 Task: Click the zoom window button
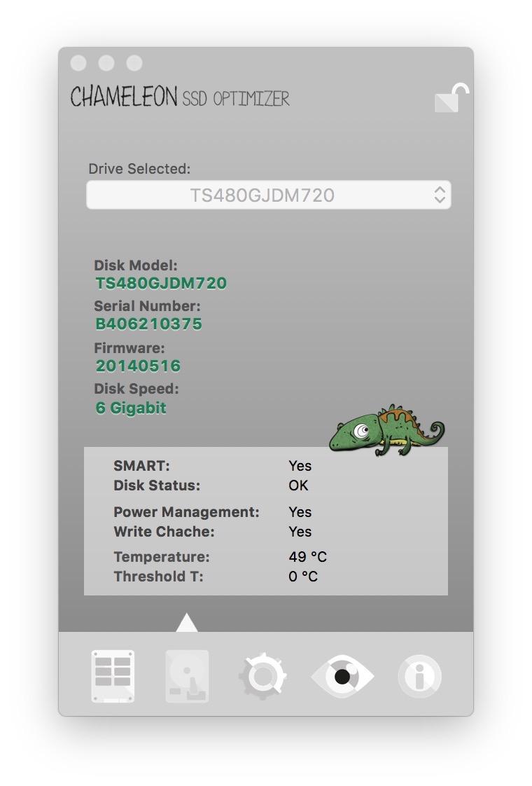[x=134, y=63]
